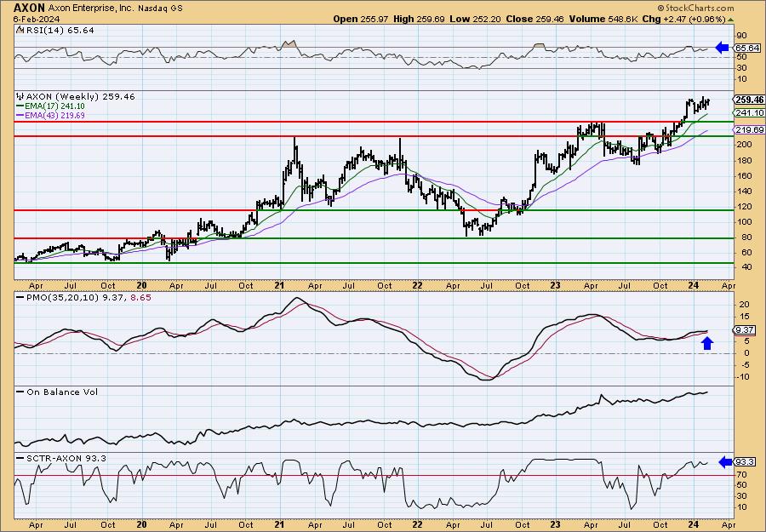Image resolution: width=766 pixels, height=532 pixels.
Task: Click the line-style icon beside RSI(14)
Action: [19, 30]
